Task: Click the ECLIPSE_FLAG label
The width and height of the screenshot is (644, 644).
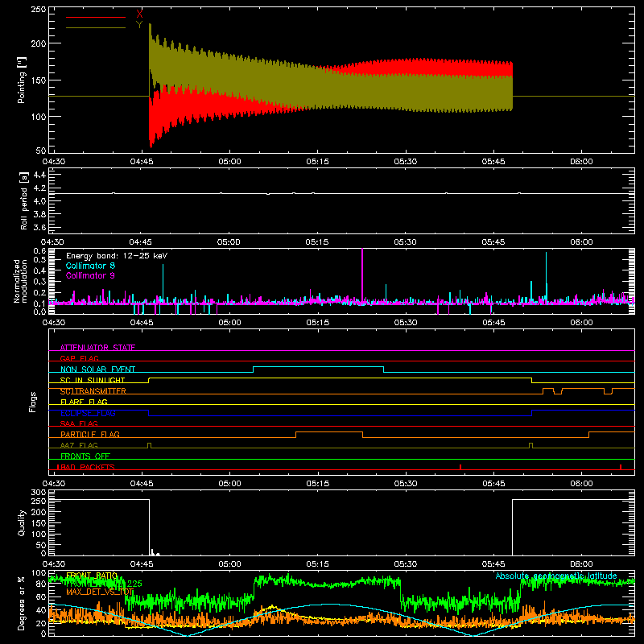Action: pos(88,413)
